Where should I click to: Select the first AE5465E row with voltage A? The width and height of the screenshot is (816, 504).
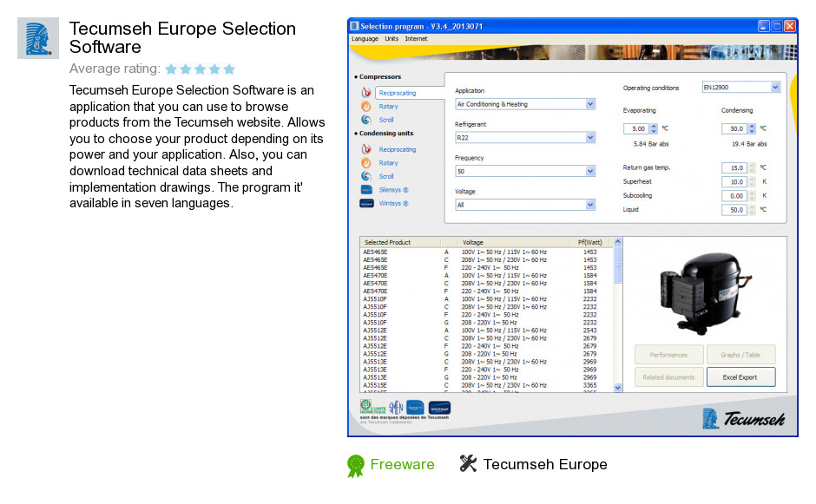click(487, 252)
